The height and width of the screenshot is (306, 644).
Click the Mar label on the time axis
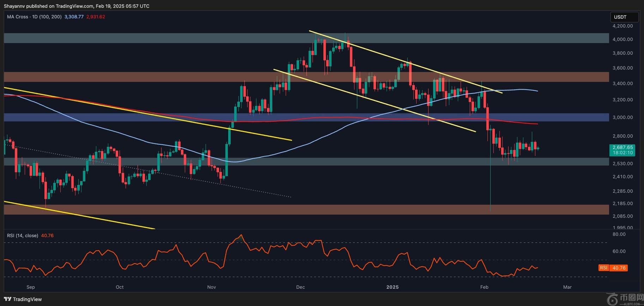tap(567, 287)
